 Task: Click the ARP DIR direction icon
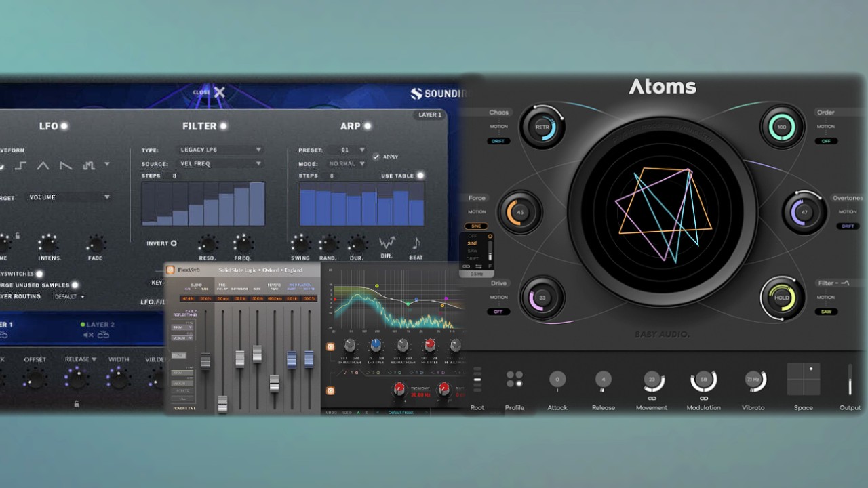[x=387, y=242]
